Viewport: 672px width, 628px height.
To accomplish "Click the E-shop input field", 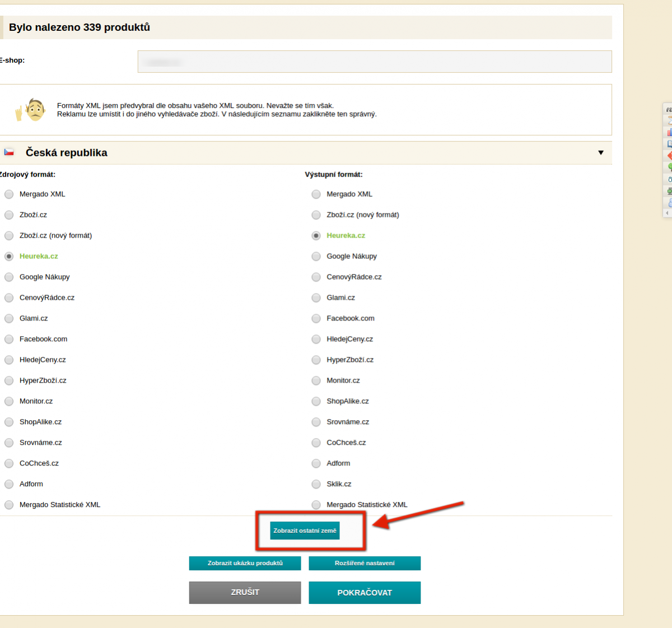I will [374, 62].
